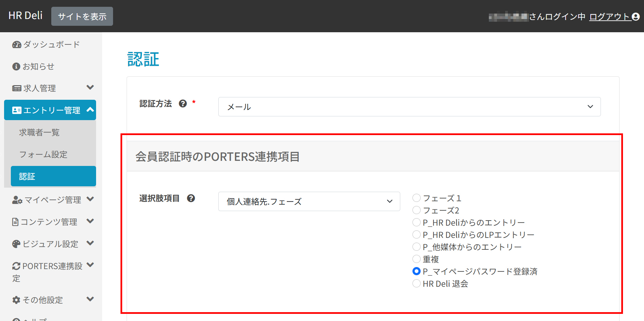Expand コンテンツ管理 with its chevron
The image size is (644, 321).
(x=90, y=221)
